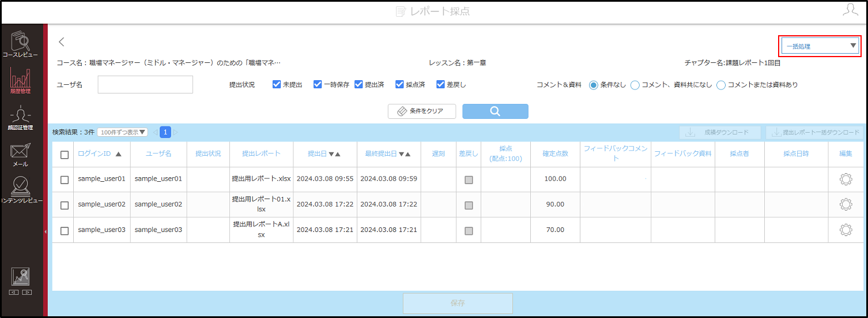Click the right arrow under the sidebar image icon
868x318 pixels.
[x=27, y=292]
